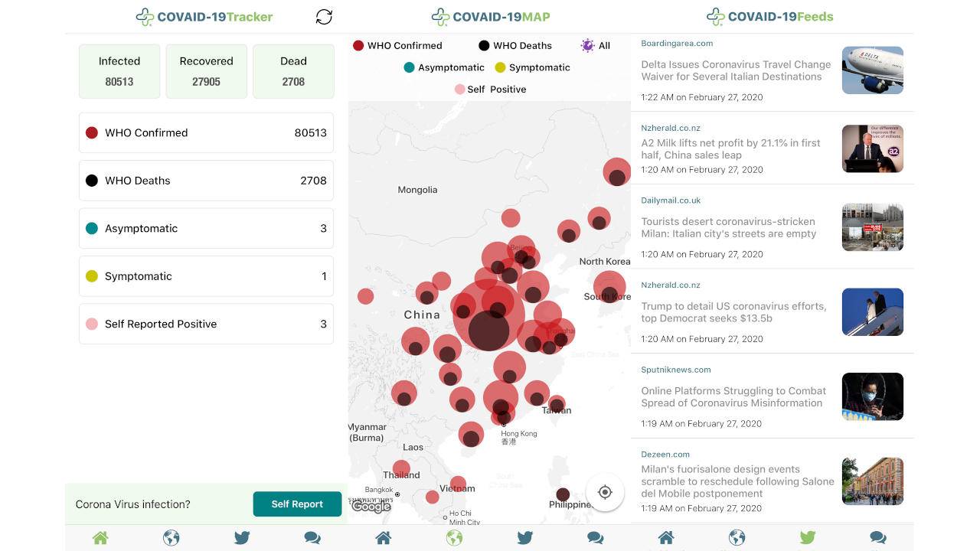Image resolution: width=980 pixels, height=551 pixels.
Task: Tap the Self Report button
Action: 297,504
